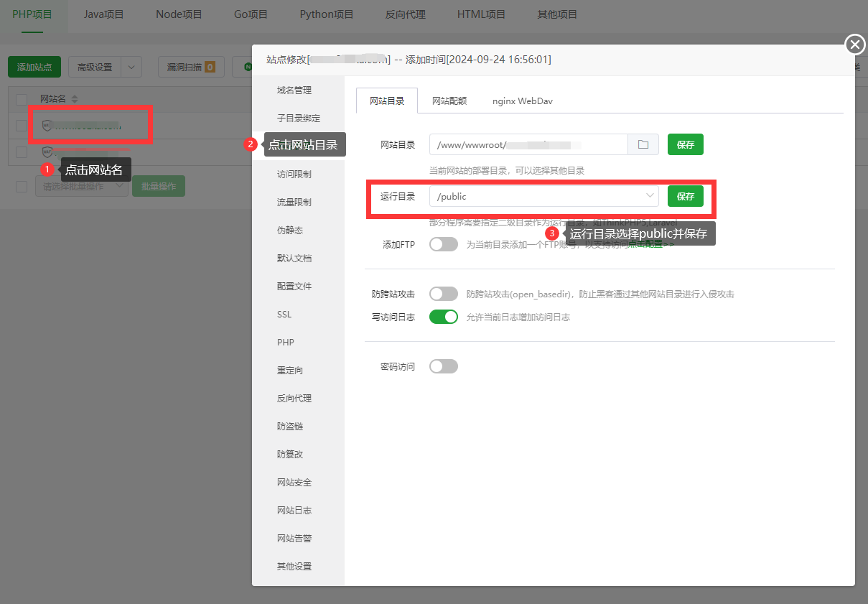
Task: Click the WAF shield icon in first site row
Action: pyautogui.click(x=47, y=125)
